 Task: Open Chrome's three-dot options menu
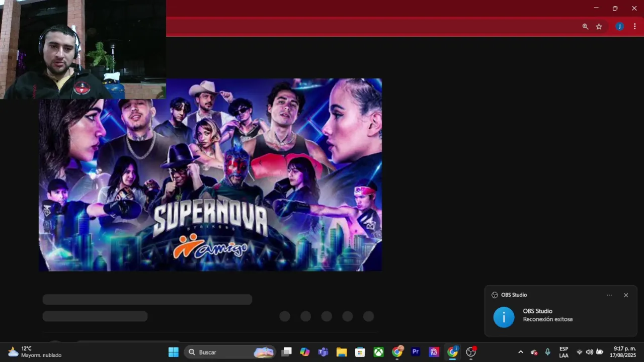tap(634, 27)
